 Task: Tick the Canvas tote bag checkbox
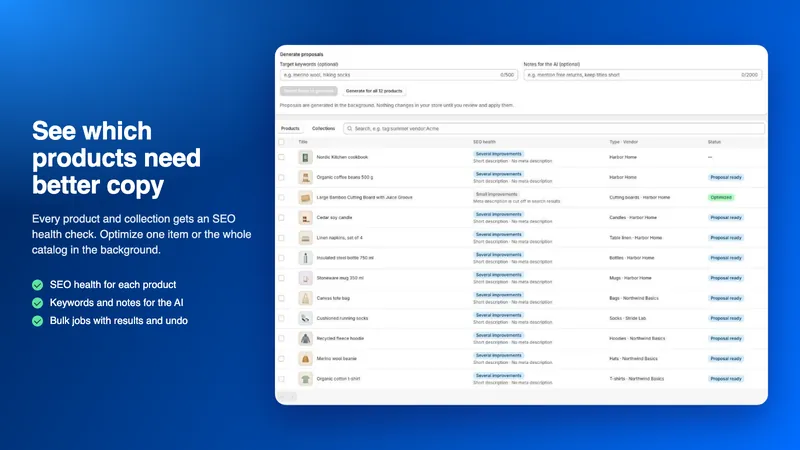(x=282, y=298)
